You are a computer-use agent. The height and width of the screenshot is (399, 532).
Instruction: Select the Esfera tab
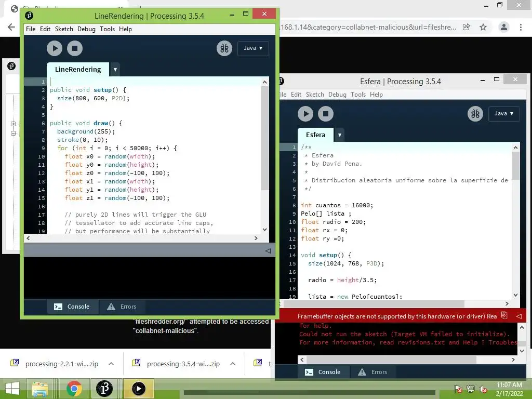[x=315, y=135]
